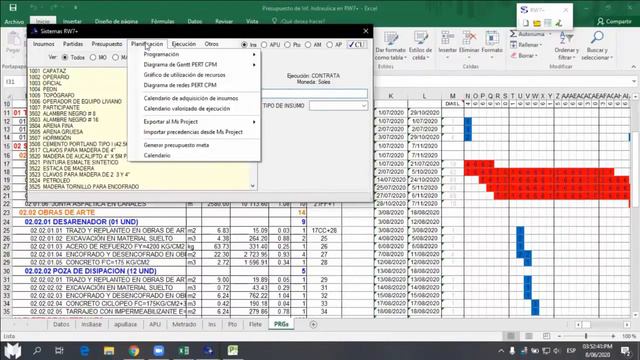Click Buscar y seleccionar magnifier icon
The image size is (640, 360).
(597, 38)
